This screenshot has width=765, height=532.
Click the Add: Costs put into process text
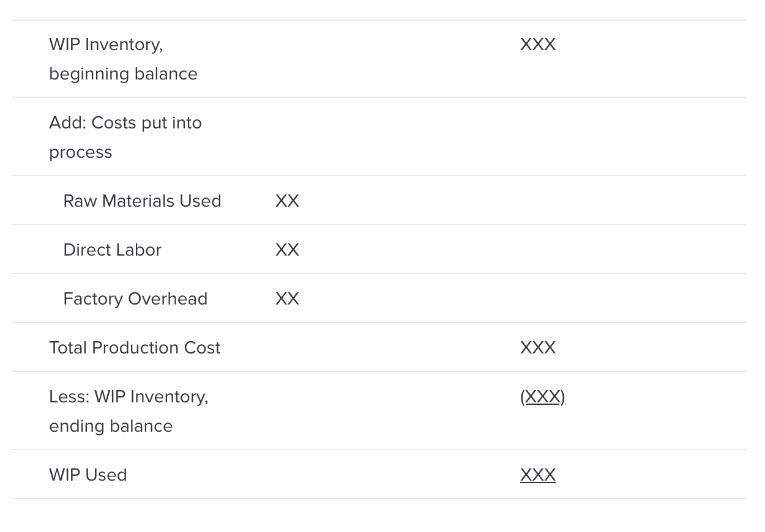tap(125, 137)
